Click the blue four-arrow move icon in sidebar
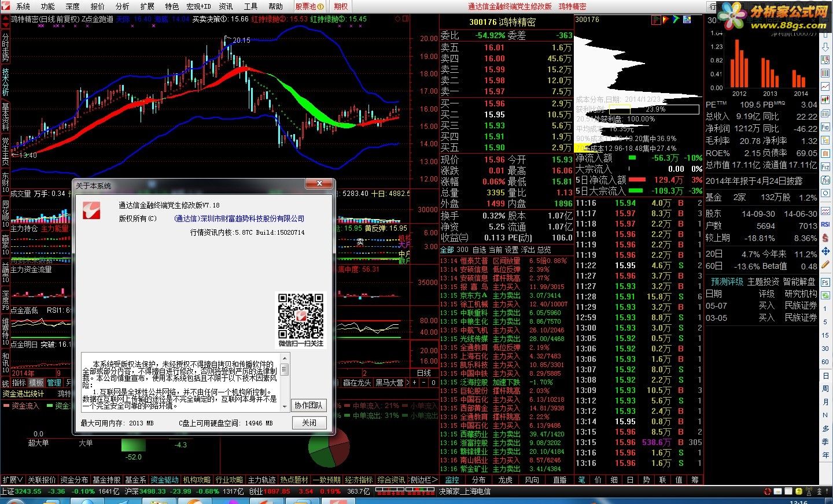The image size is (833, 504). [x=825, y=251]
